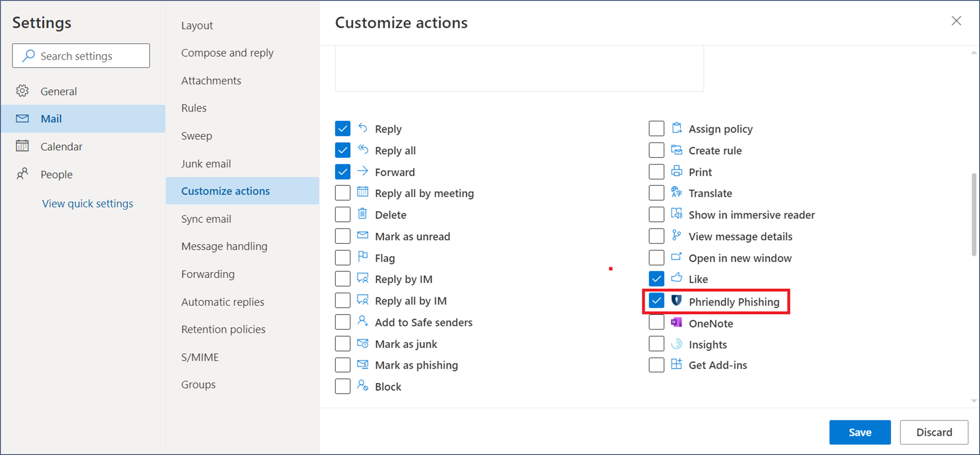Image resolution: width=980 pixels, height=455 pixels.
Task: Select Customize actions in the menu
Action: 242,191
